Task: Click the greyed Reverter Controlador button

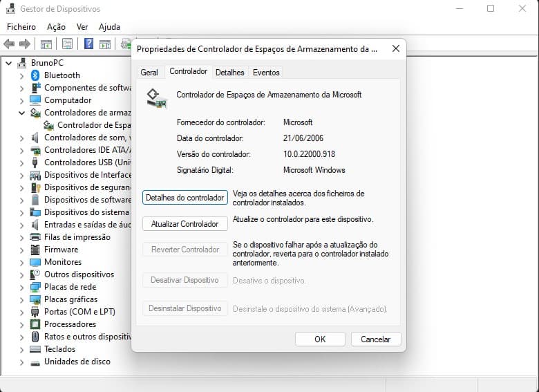Action: [x=185, y=250]
